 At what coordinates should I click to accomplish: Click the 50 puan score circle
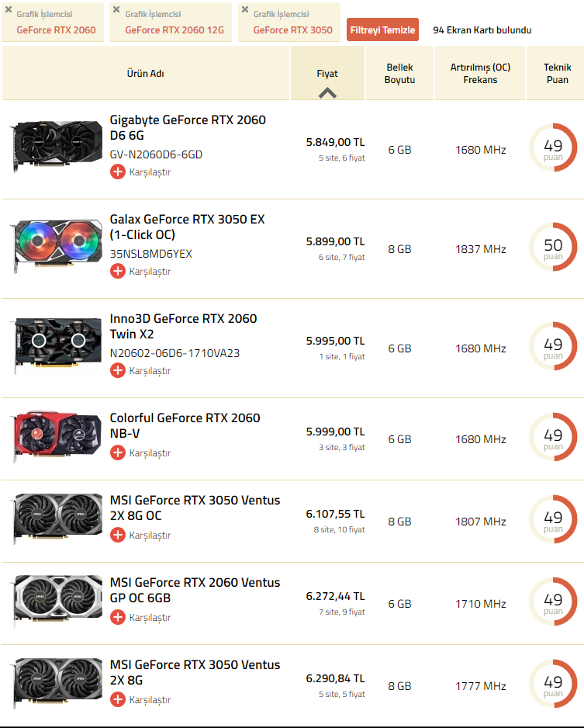[553, 249]
